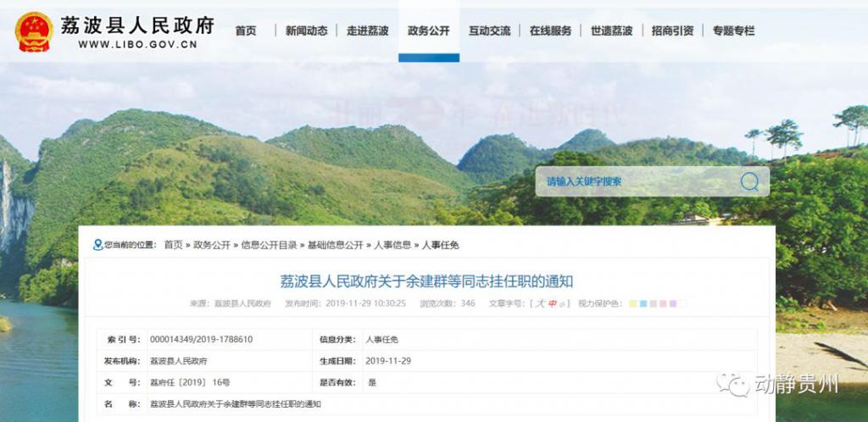Choose the white eye-protection color
The width and height of the screenshot is (868, 422).
pyautogui.click(x=682, y=303)
